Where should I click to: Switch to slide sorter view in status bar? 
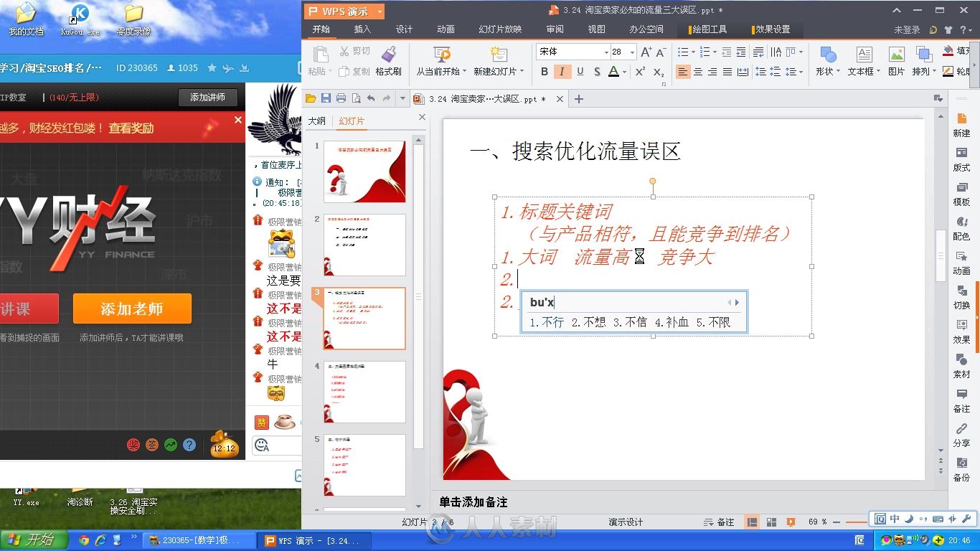(771, 522)
